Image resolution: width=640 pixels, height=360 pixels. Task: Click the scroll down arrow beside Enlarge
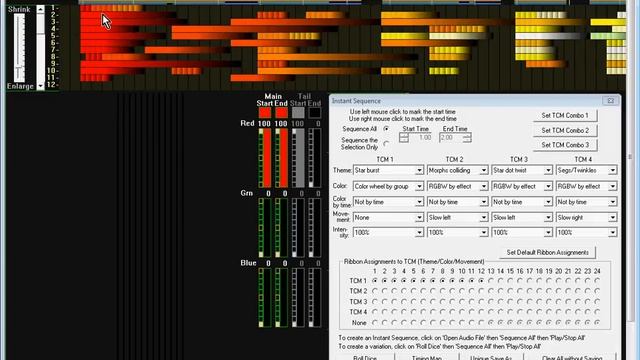(40, 86)
